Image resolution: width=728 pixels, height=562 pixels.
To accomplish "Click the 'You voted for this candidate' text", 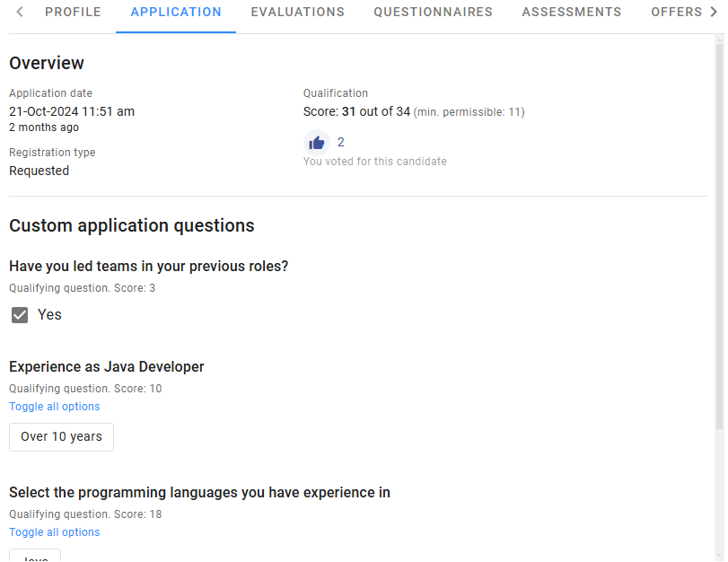I will [374, 161].
